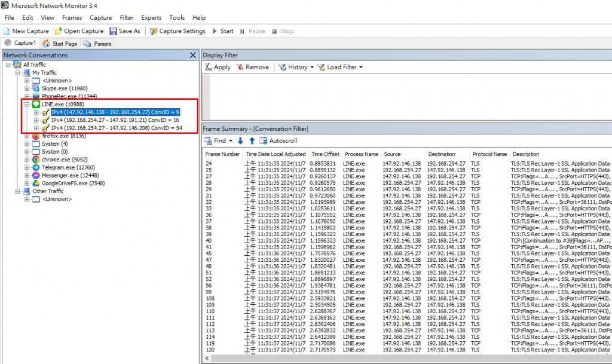Viewport: 612px width, 364px height.
Task: Collapse the LINE.exe (10988) node
Action: (x=27, y=104)
